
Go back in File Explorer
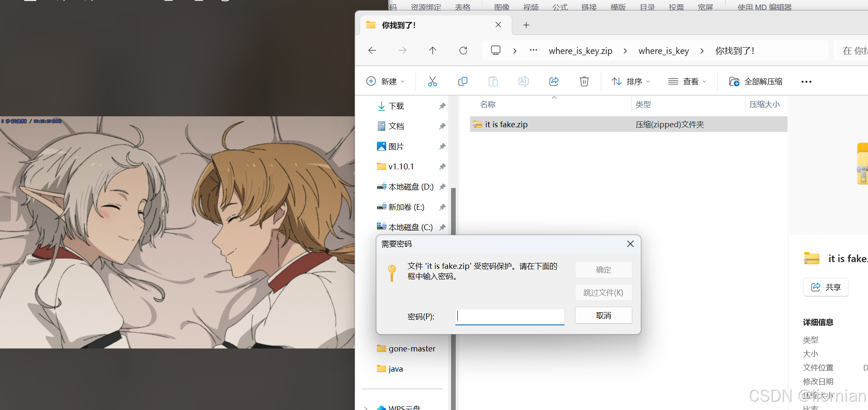pos(372,51)
